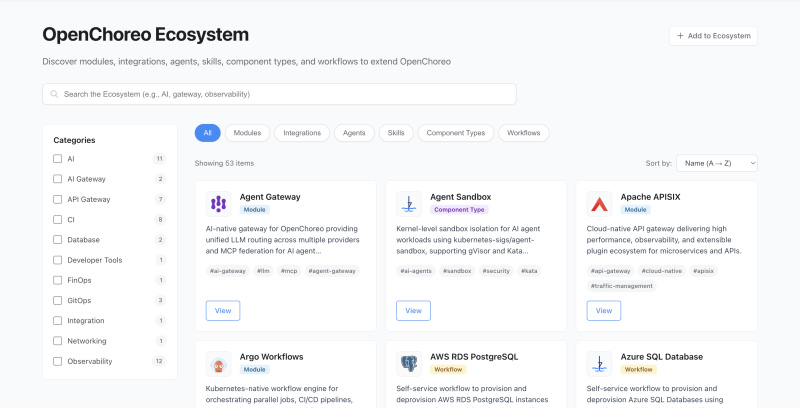Screen dimensions: 800x408
Task: Click the Workflow badge on Azure SQL Database
Action: (639, 370)
